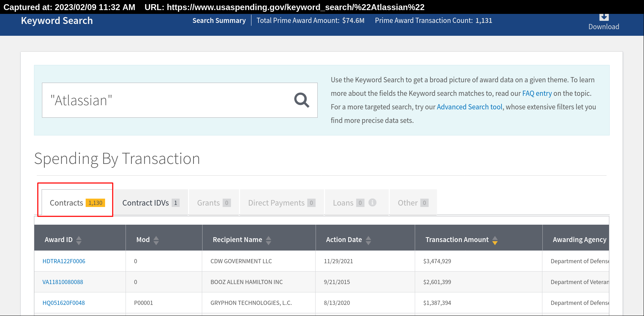Click transaction amount $1,387,394
Image resolution: width=644 pixels, height=316 pixels.
pos(437,303)
